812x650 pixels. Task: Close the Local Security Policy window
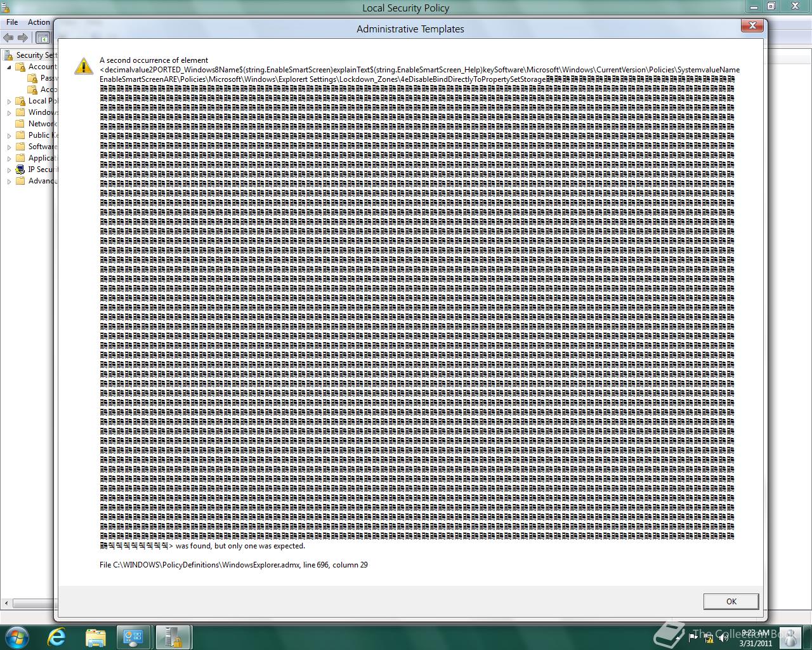pyautogui.click(x=795, y=6)
